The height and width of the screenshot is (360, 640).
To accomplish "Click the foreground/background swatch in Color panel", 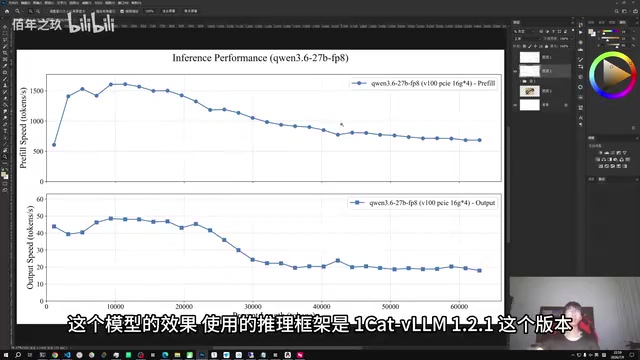I will 592,32.
